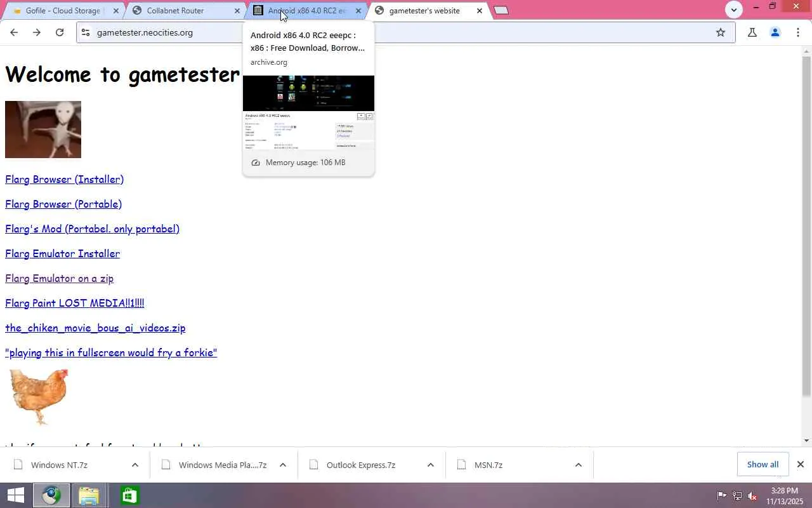Open the Flarg Emulator on a zip link
812x508 pixels.
click(59, 278)
